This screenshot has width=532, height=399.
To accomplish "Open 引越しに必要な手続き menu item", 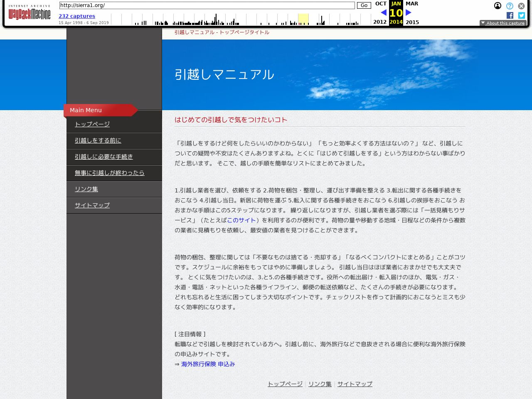I will tap(104, 157).
